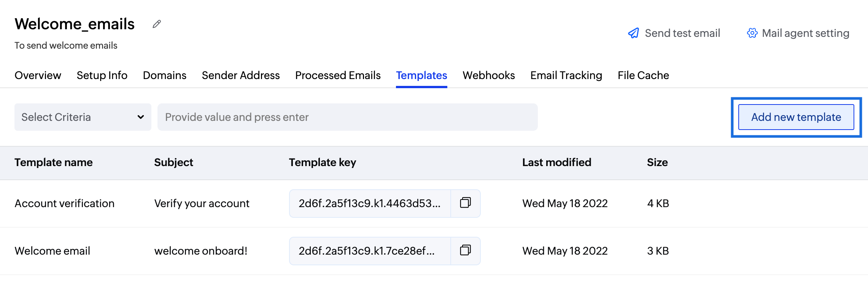Open the Sender Address tab

click(x=240, y=75)
